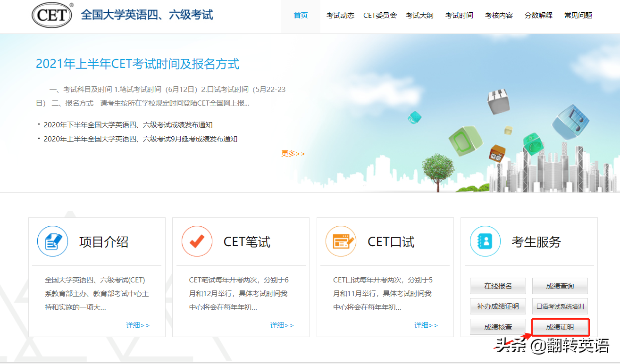This screenshot has width=620, height=364.
Task: Open 详细>> under CET笔试
Action: pyautogui.click(x=283, y=325)
